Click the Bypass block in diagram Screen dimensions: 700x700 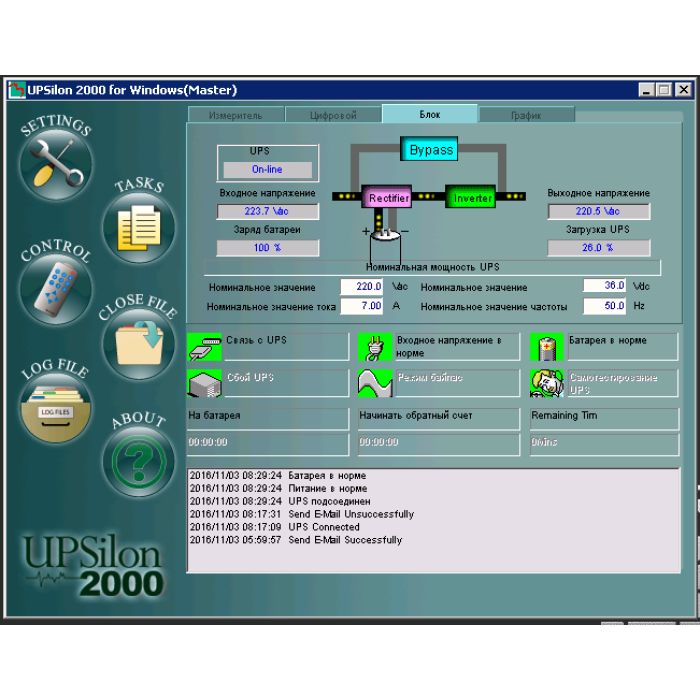431,150
